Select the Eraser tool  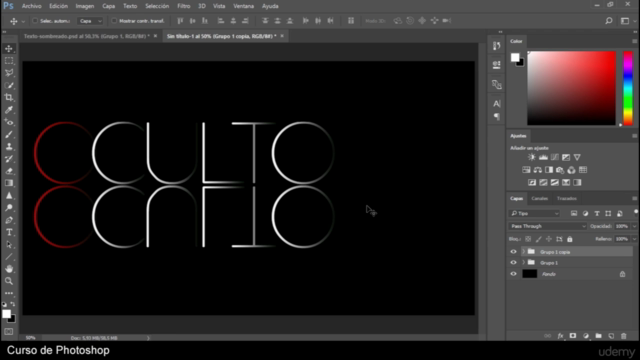click(x=9, y=171)
